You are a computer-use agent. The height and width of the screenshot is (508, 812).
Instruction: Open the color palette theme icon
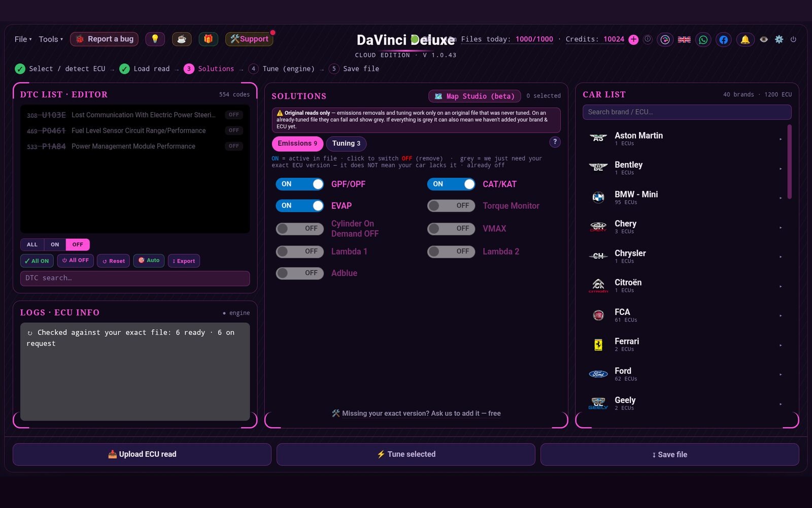click(665, 40)
